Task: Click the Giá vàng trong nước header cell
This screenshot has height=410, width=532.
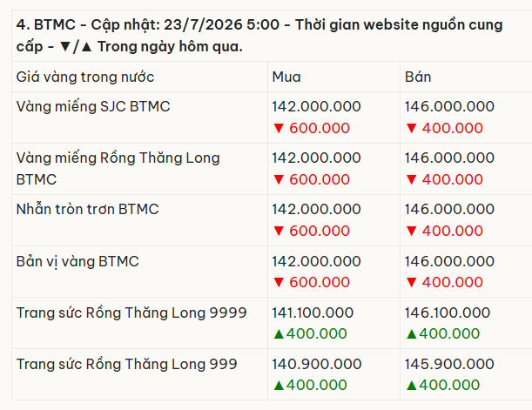Action: [85, 77]
